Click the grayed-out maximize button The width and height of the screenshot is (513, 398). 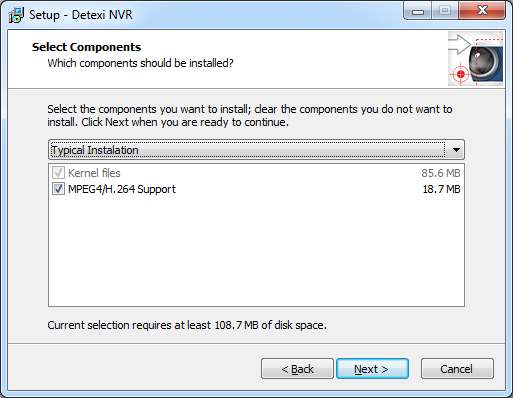pos(445,11)
